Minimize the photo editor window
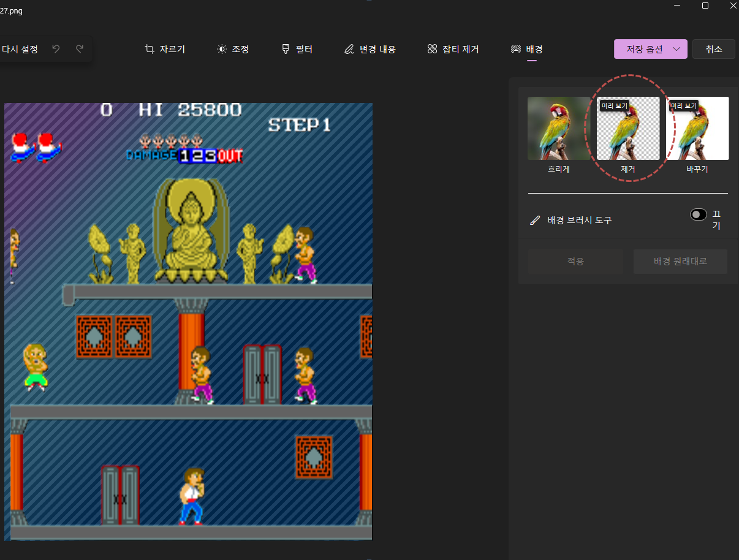Image resolution: width=739 pixels, height=560 pixels. click(x=677, y=6)
